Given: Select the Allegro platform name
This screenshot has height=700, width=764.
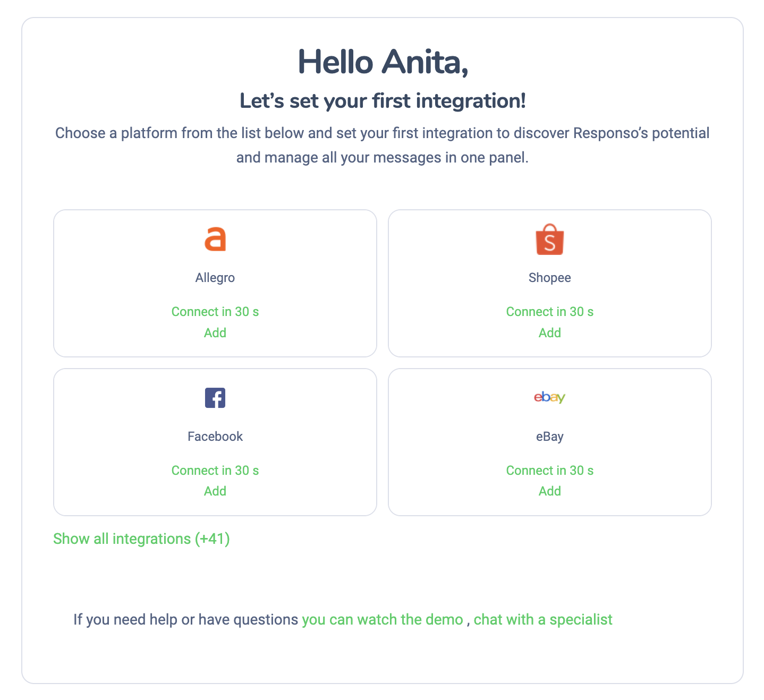Looking at the screenshot, I should click(215, 278).
